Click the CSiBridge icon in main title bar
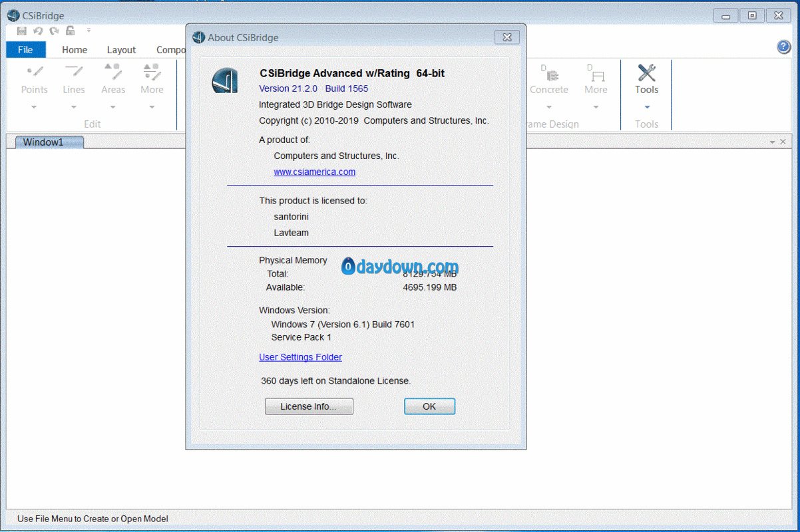Viewport: 800px width, 532px height. click(13, 15)
